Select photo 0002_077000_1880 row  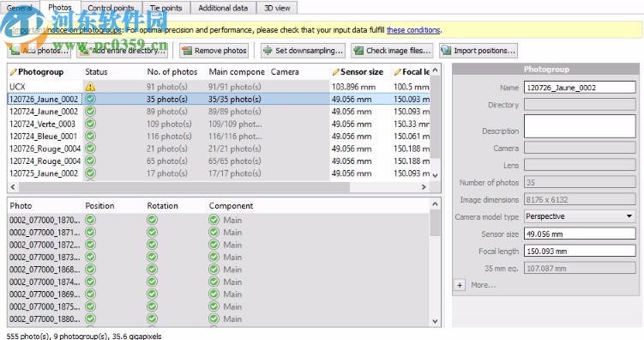[219, 319]
